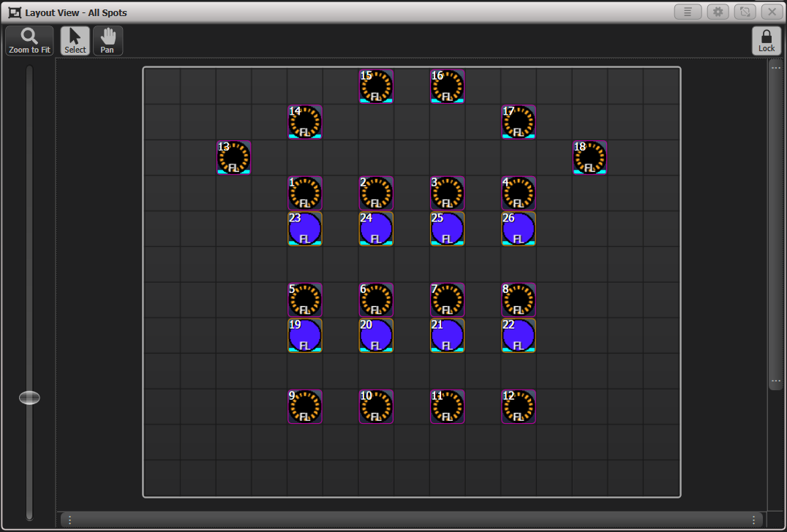Click fixture 13 icon
This screenshot has width=787, height=532.
click(233, 158)
